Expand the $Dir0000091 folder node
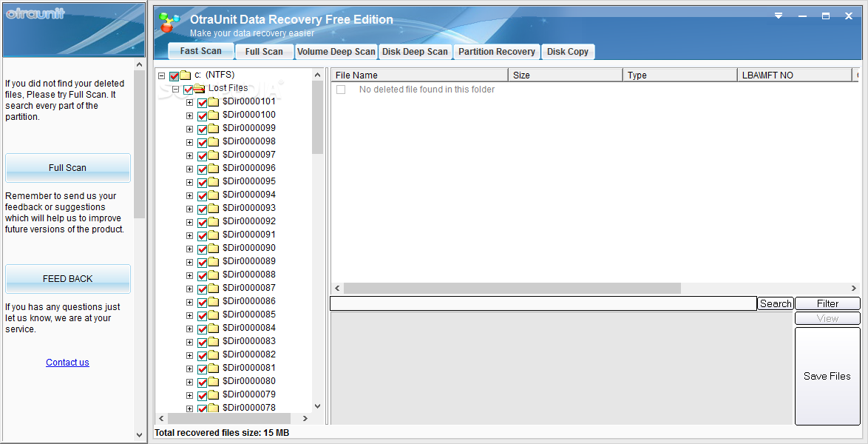The height and width of the screenshot is (444, 868). click(x=189, y=235)
